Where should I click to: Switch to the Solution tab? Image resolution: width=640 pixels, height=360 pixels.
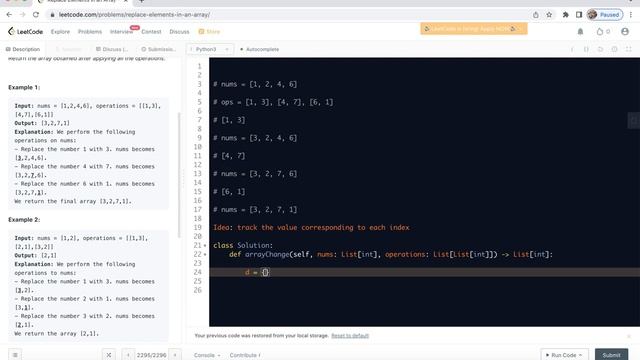tap(69, 49)
